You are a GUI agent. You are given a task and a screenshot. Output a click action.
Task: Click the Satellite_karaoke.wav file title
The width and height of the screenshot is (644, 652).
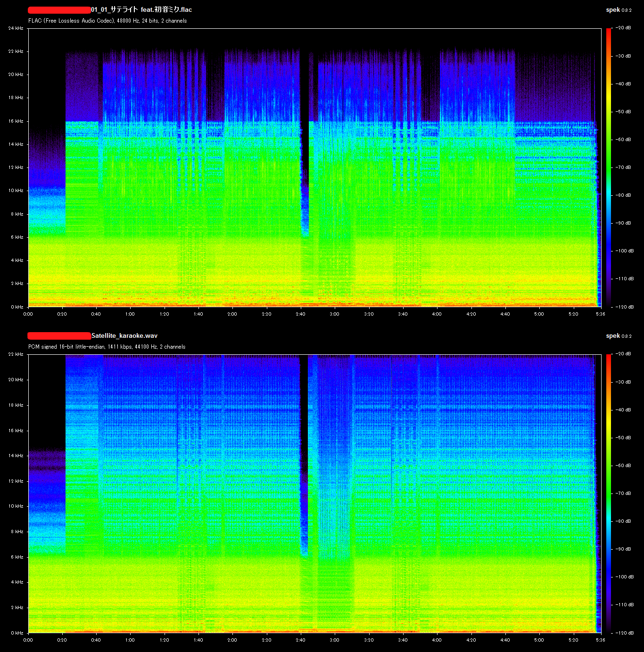[x=124, y=335]
